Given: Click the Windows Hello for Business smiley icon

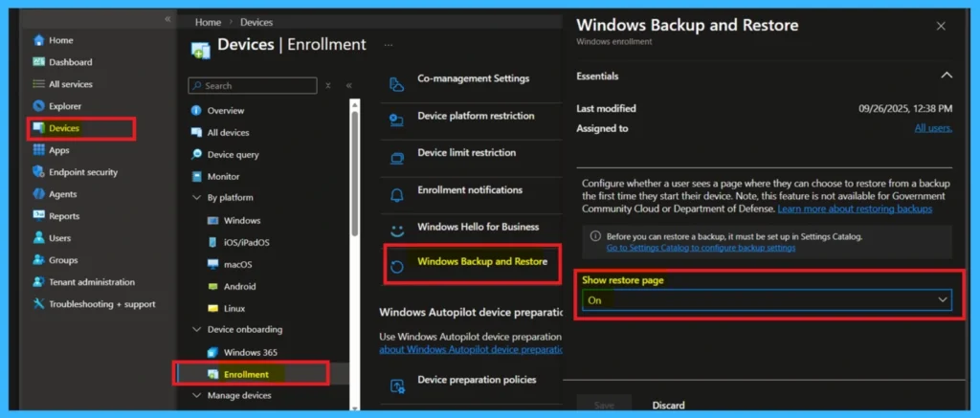Looking at the screenshot, I should pos(397,231).
